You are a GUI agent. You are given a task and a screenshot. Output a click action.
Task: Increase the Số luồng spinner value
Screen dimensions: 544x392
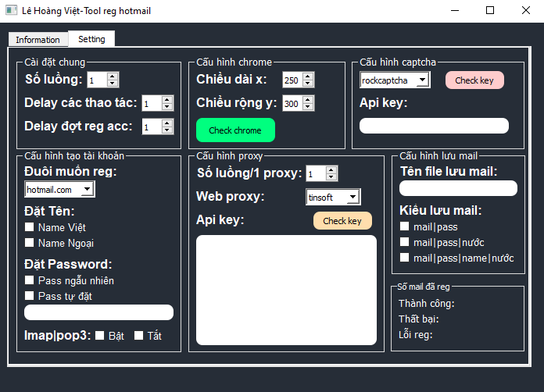[113, 77]
